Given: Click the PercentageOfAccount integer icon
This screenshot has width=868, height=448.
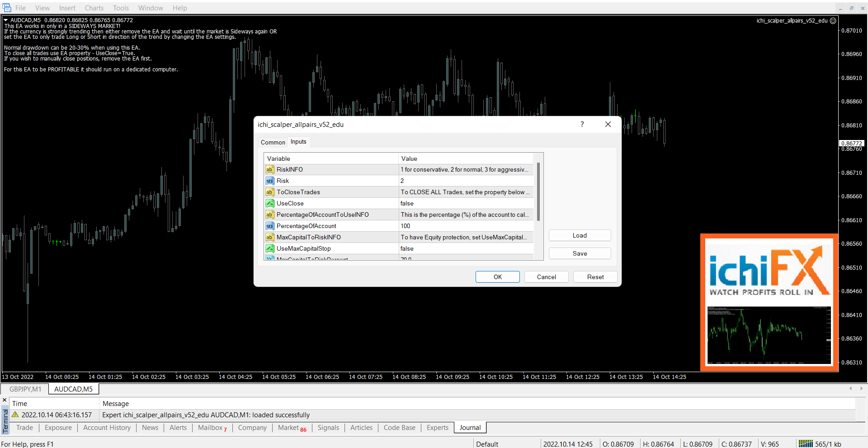Looking at the screenshot, I should (269, 226).
